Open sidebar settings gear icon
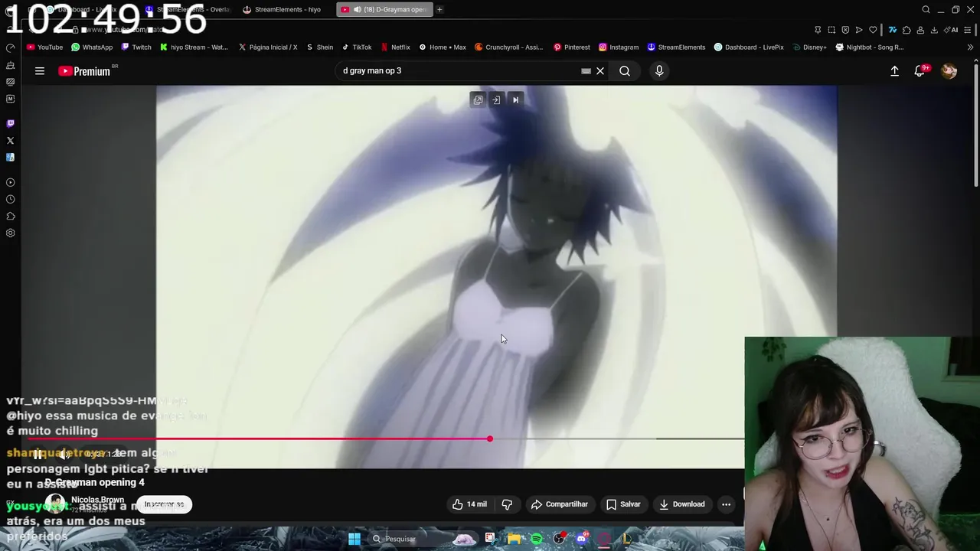 [10, 233]
